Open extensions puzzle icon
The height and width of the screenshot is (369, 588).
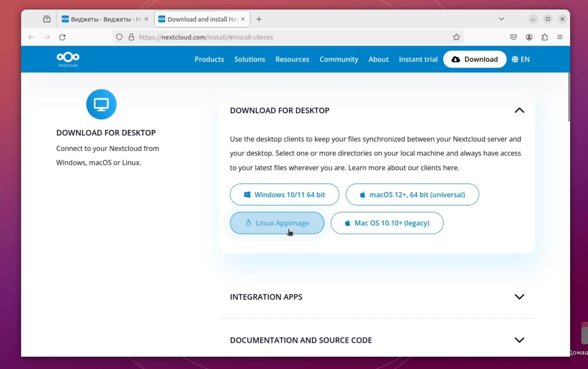point(544,37)
